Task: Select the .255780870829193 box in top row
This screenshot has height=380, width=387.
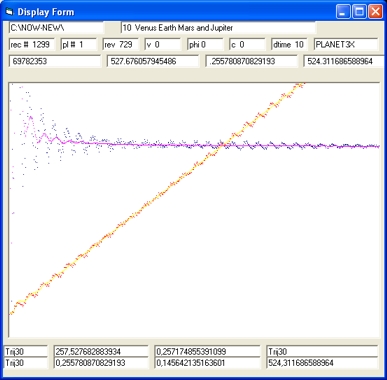Action: click(251, 61)
